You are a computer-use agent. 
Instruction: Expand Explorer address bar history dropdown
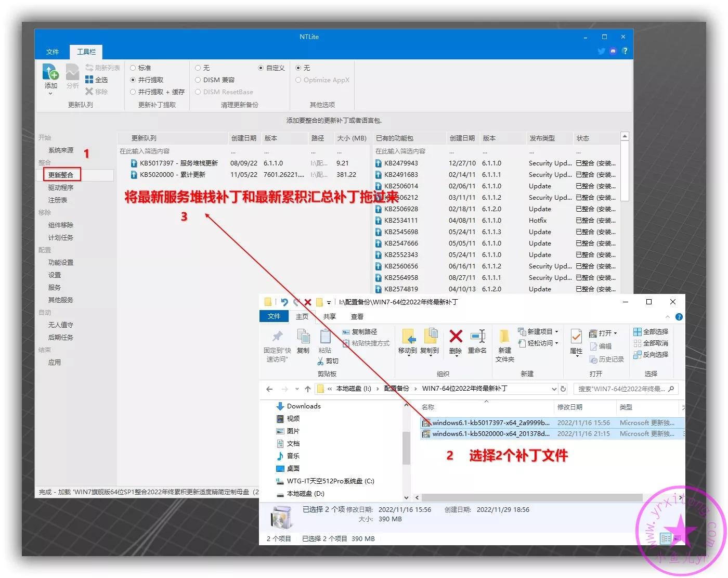tap(554, 389)
